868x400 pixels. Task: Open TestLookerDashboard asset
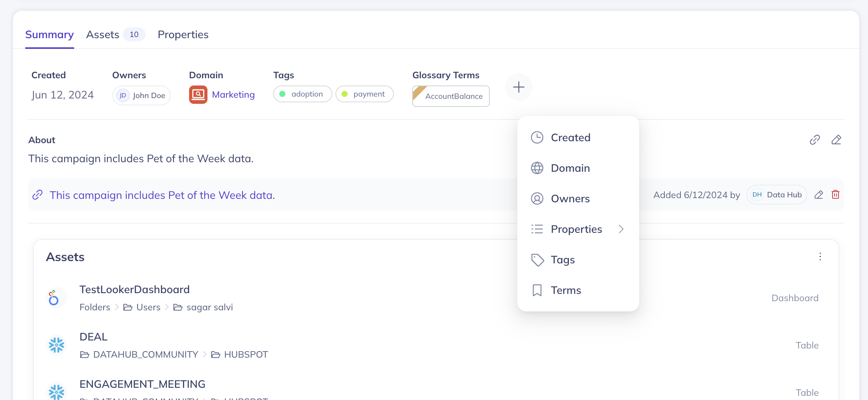134,290
